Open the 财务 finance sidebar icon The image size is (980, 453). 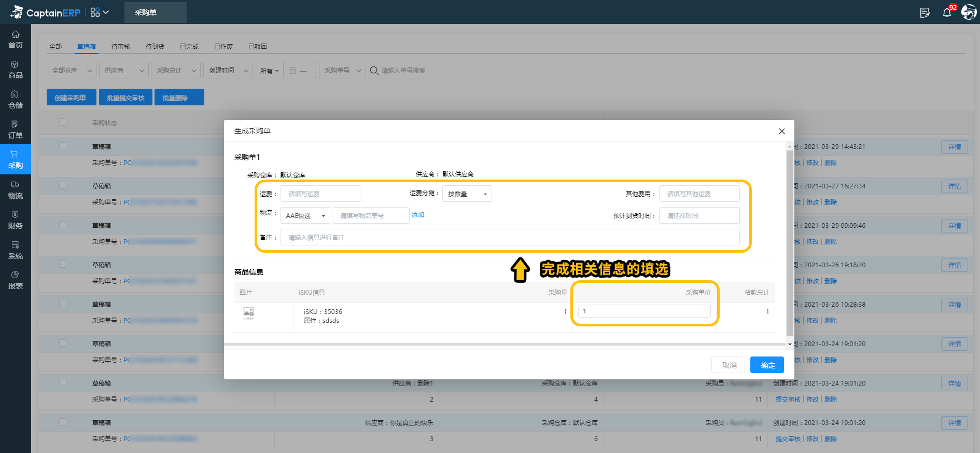[x=16, y=220]
